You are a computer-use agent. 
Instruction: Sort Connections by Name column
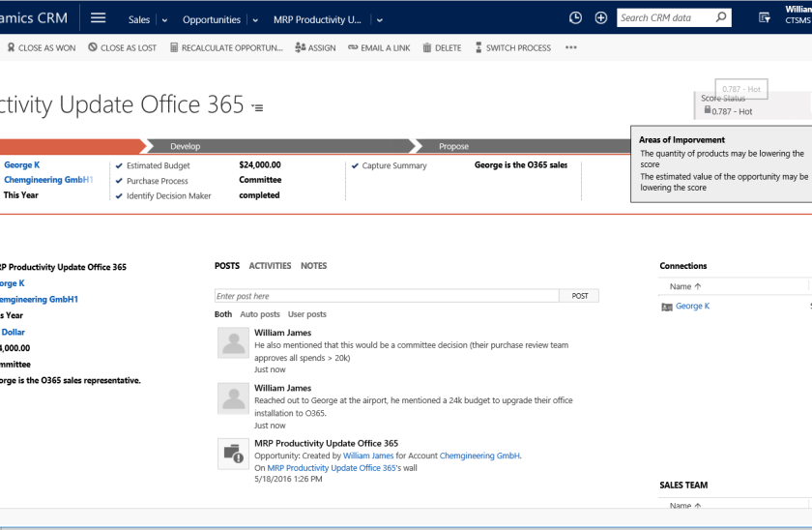click(684, 286)
